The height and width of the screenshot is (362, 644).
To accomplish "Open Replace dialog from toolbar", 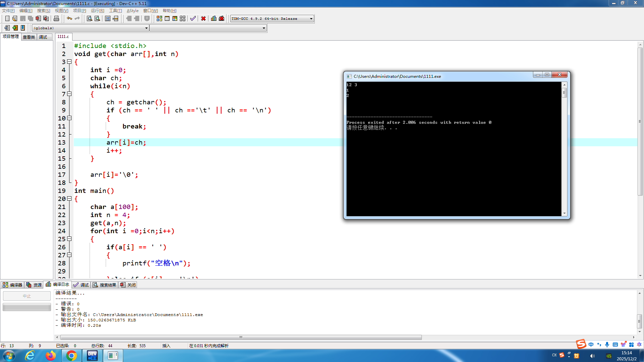I will click(97, 18).
